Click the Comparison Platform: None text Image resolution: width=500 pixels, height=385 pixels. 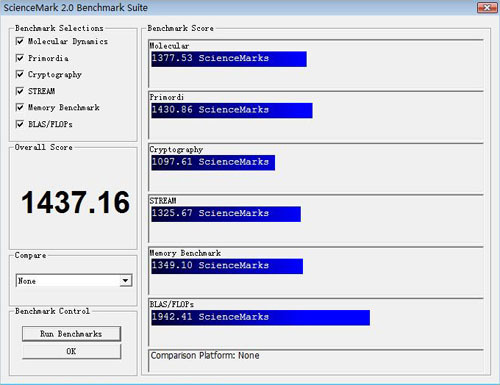click(x=205, y=355)
